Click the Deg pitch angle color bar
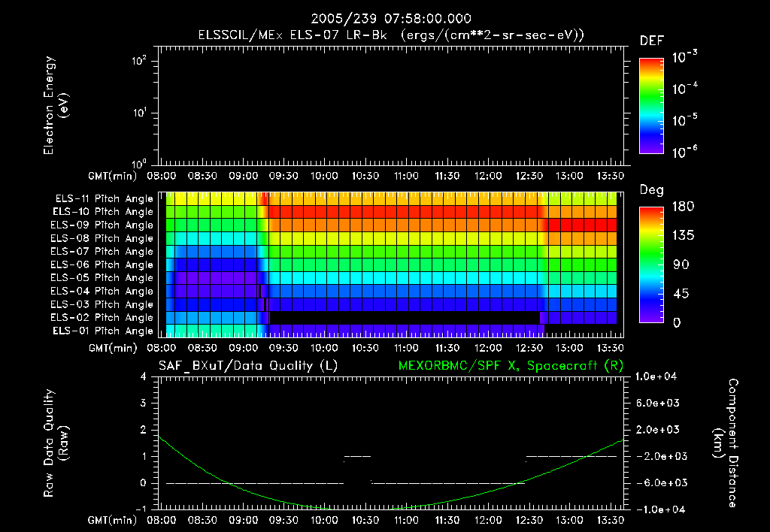This screenshot has height=532, width=770. (x=651, y=264)
